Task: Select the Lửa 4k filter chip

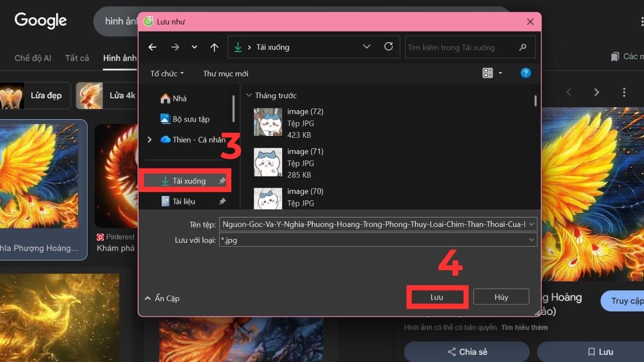Action: click(x=106, y=95)
